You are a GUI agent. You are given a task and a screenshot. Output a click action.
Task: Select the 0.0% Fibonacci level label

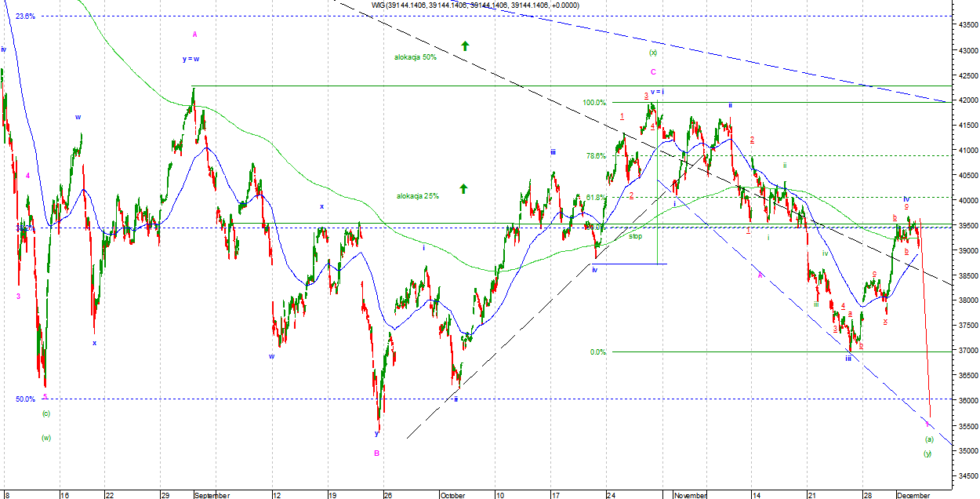point(597,352)
